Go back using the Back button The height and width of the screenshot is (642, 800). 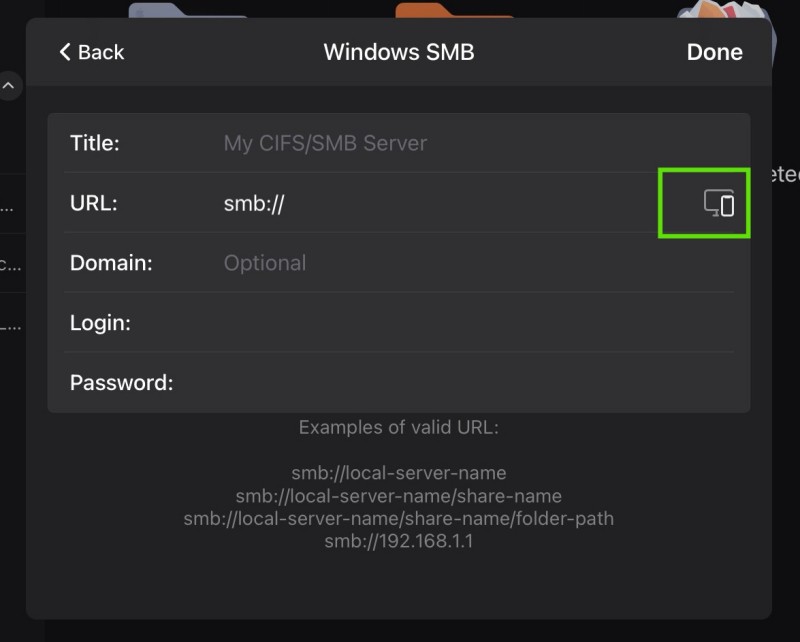(x=91, y=52)
